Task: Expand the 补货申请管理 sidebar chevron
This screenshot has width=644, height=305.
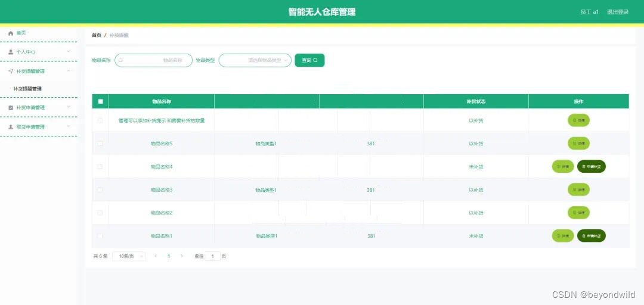Action: [x=69, y=107]
